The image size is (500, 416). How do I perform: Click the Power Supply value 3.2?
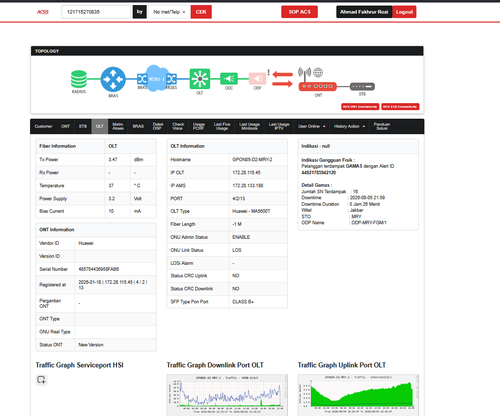click(x=112, y=199)
